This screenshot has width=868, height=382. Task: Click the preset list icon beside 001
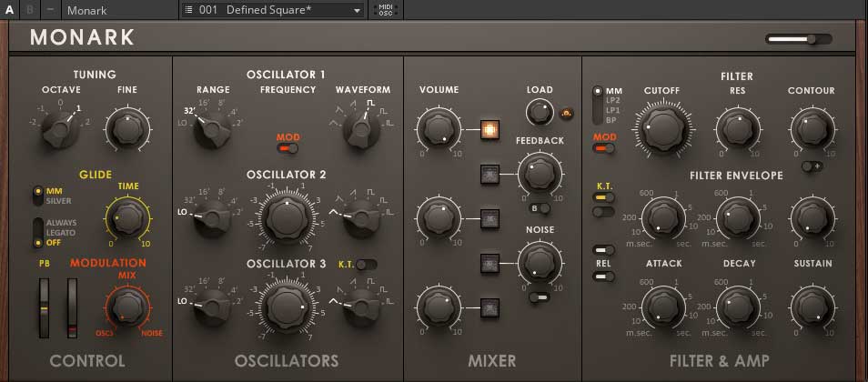click(x=188, y=10)
